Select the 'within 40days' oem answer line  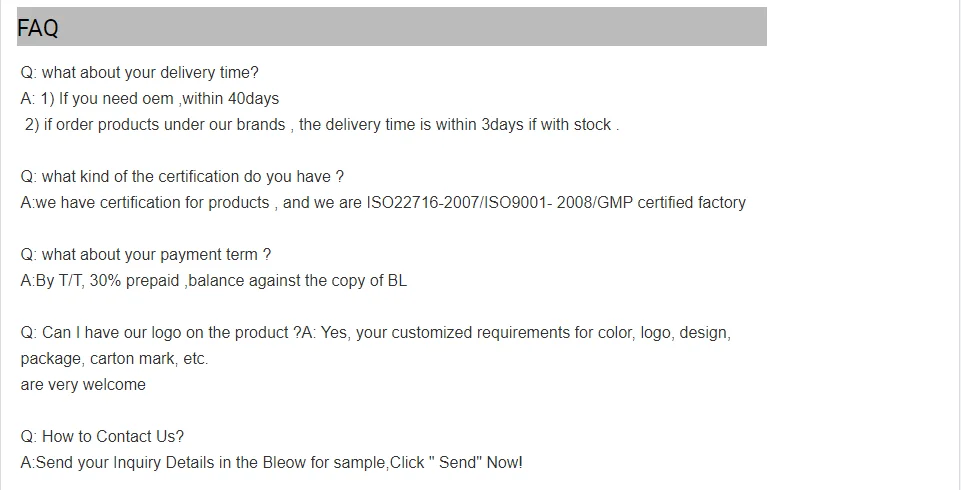150,99
